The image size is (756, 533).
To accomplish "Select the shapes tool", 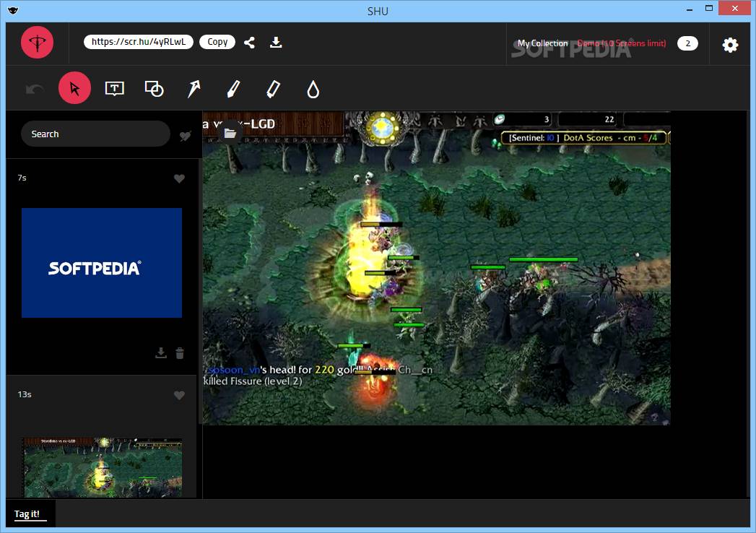I will tap(155, 89).
